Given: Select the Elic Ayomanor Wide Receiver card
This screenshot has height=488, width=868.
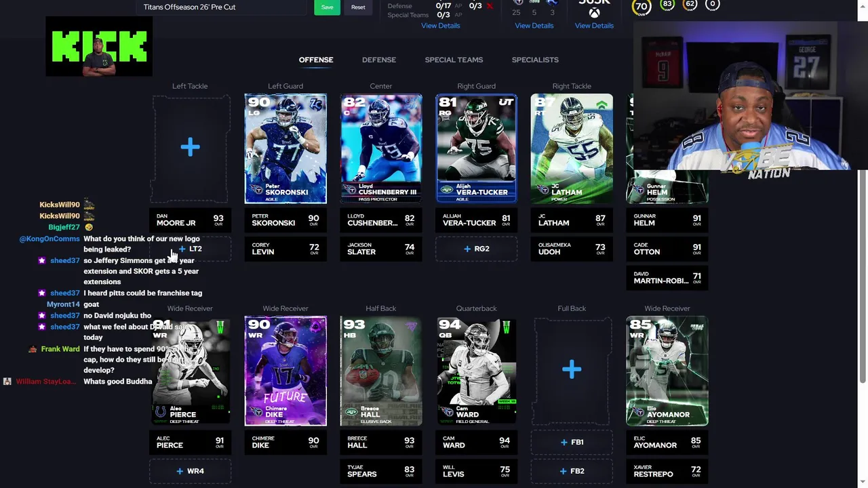Looking at the screenshot, I should click(667, 371).
